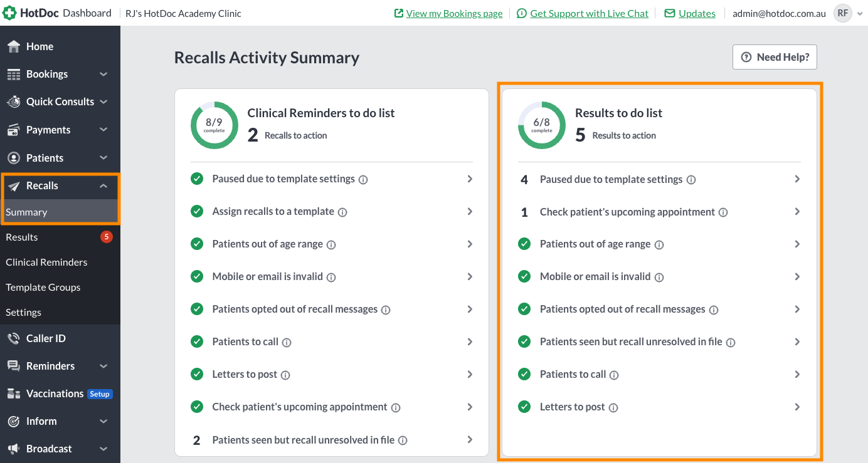Image resolution: width=868 pixels, height=463 pixels.
Task: Click the Need Help? button
Action: click(775, 57)
